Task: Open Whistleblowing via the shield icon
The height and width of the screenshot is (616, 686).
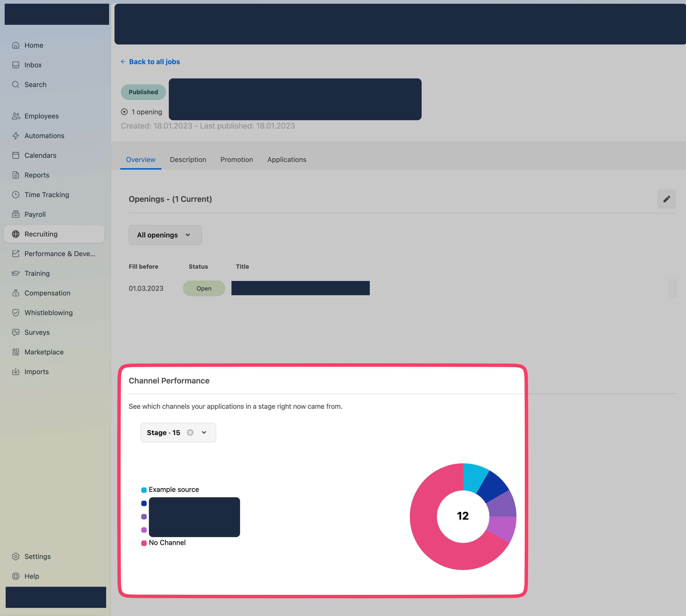Action: [15, 313]
